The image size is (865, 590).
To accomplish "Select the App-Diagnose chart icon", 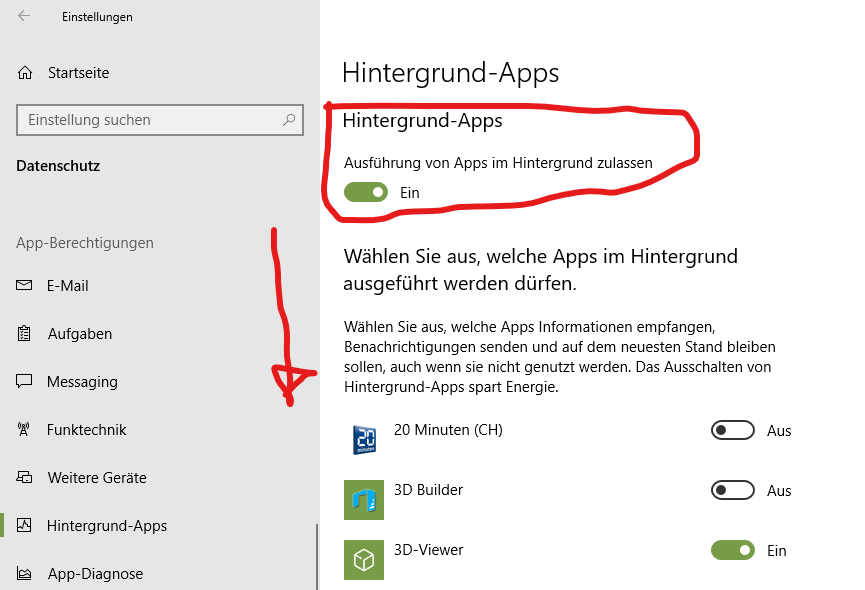I will coord(24,573).
